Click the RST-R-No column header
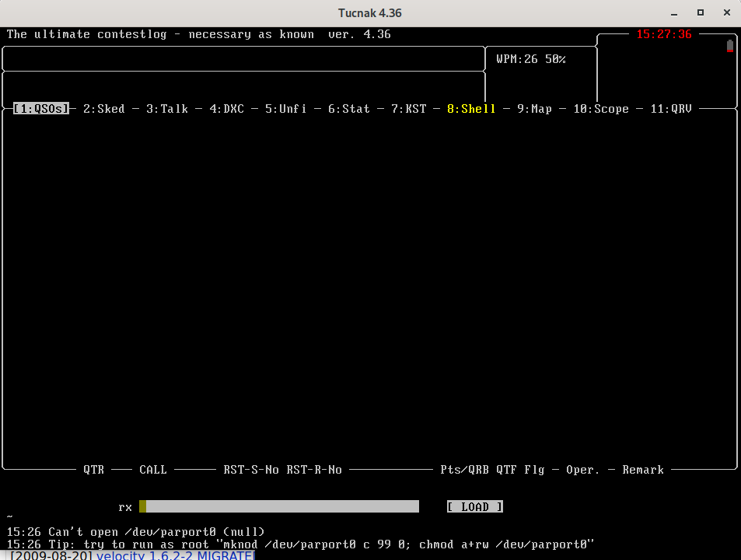The image size is (741, 560). (314, 470)
